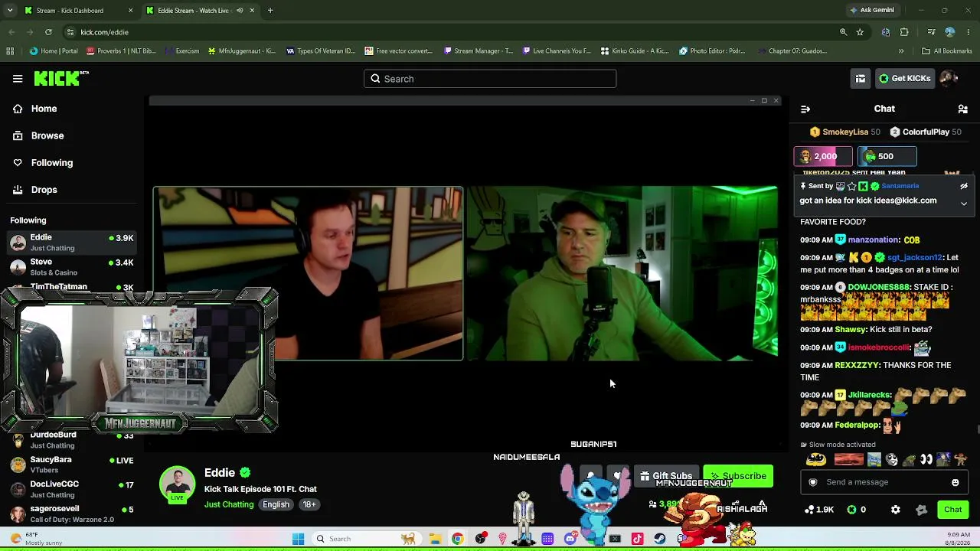Click the KICKs balance counter
Screen dimensions: 980x551
(x=858, y=510)
